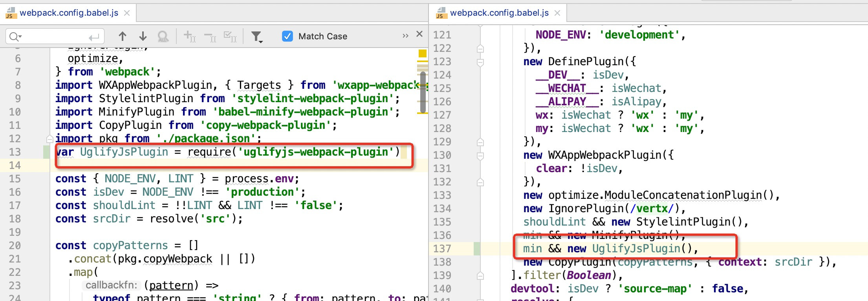The width and height of the screenshot is (868, 301).
Task: Open the search filter funnel menu
Action: click(x=257, y=37)
